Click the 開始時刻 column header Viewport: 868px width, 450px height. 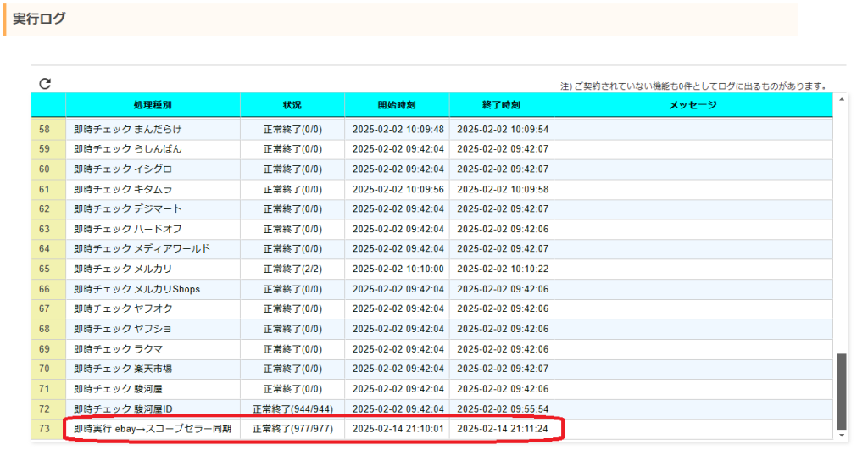tap(397, 104)
